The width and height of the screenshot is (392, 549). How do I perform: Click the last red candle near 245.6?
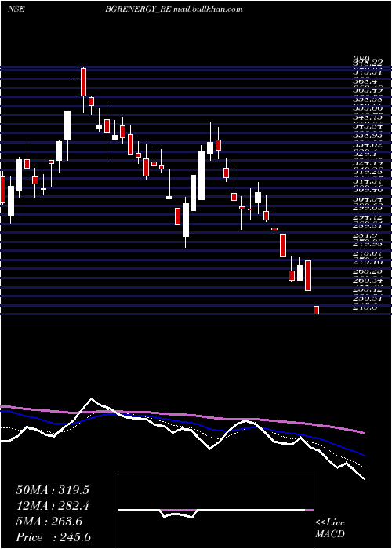tap(317, 310)
